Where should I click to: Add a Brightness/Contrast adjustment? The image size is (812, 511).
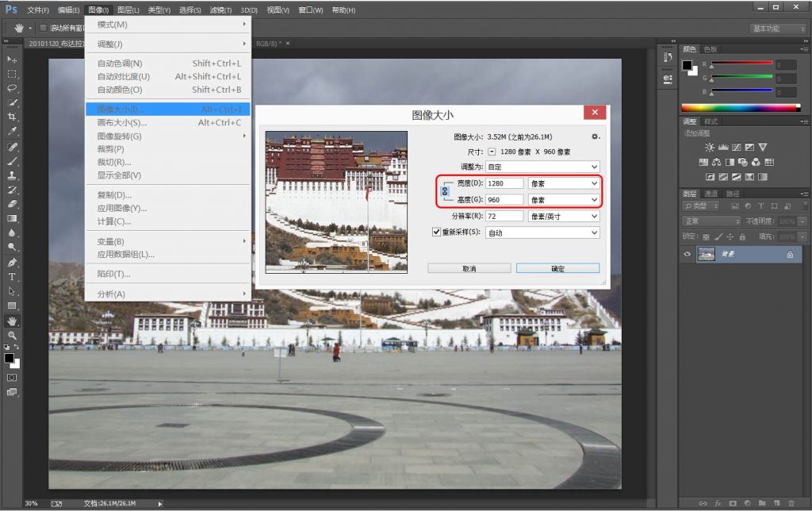coord(709,147)
